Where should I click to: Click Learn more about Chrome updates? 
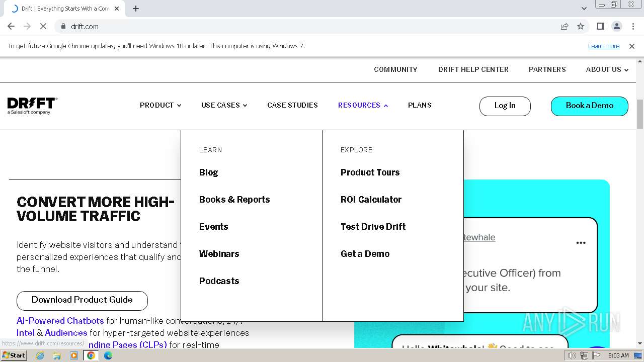[x=604, y=46]
